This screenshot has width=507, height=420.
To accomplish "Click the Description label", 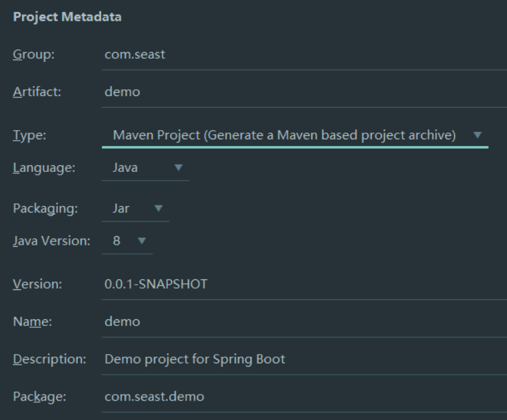I will 49,359.
